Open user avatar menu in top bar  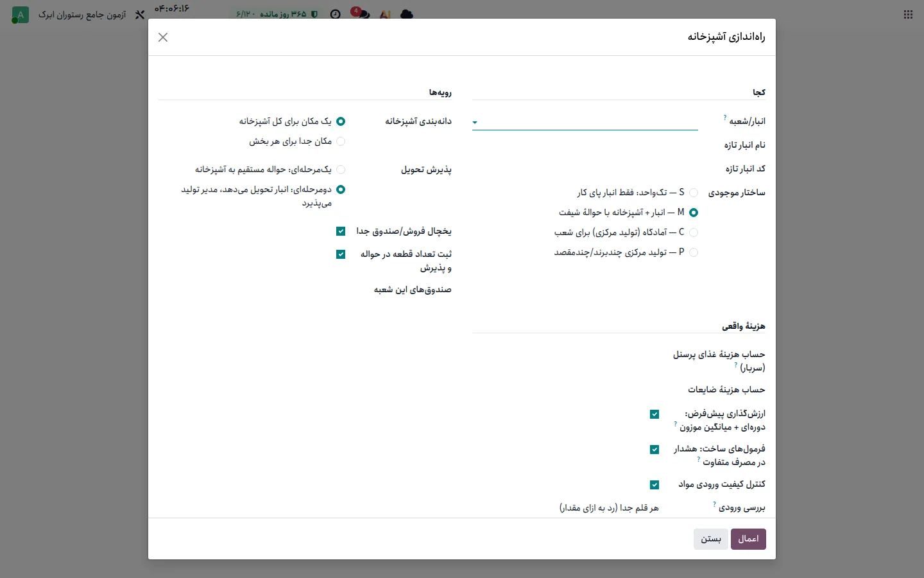point(20,15)
